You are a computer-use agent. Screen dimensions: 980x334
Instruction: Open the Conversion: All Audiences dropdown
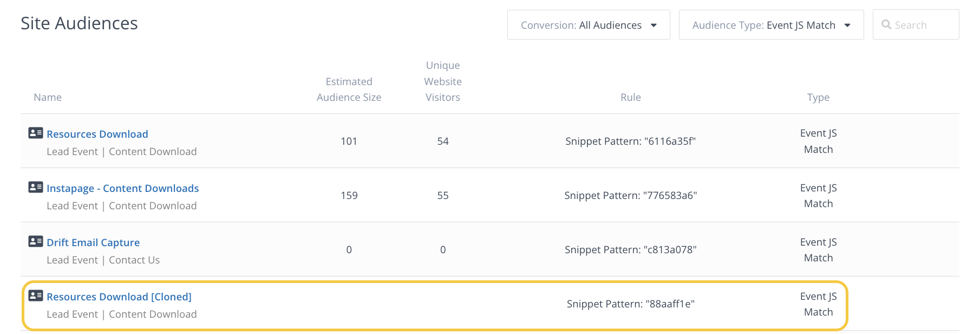click(x=588, y=25)
